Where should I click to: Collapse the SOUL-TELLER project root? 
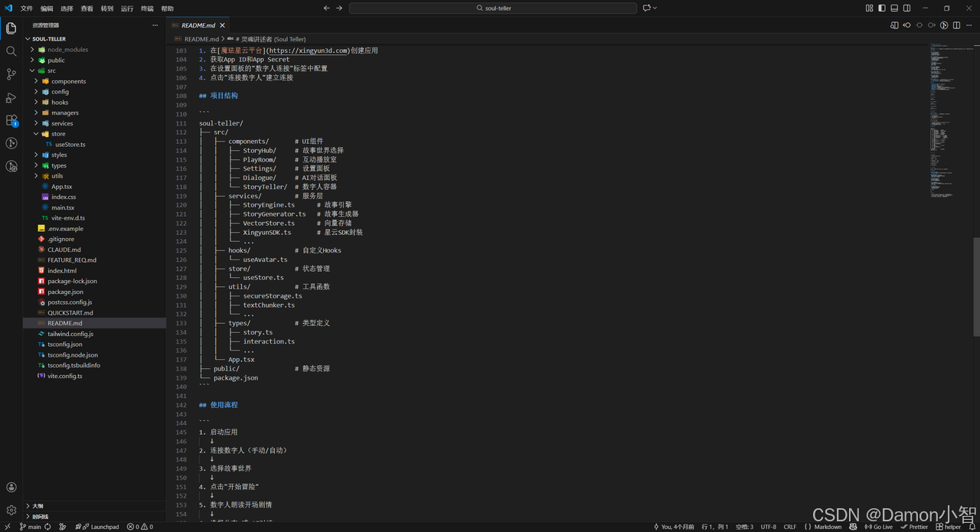(95, 38)
